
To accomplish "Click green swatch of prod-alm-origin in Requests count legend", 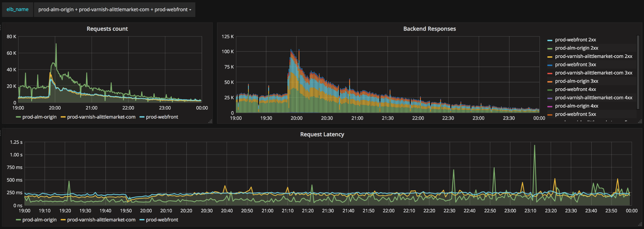I will (18, 117).
